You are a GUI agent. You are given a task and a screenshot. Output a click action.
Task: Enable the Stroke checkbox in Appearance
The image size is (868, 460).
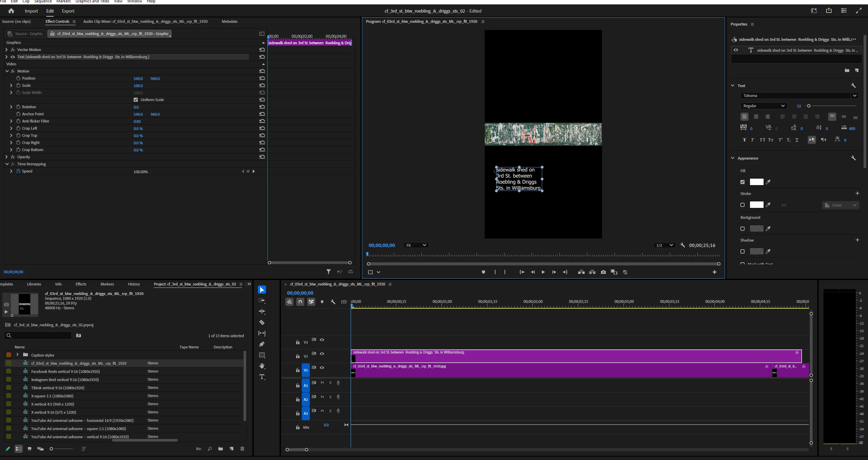[742, 205]
